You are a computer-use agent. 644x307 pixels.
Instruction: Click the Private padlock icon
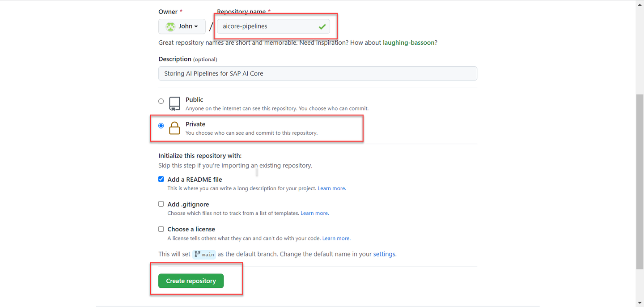click(x=174, y=128)
